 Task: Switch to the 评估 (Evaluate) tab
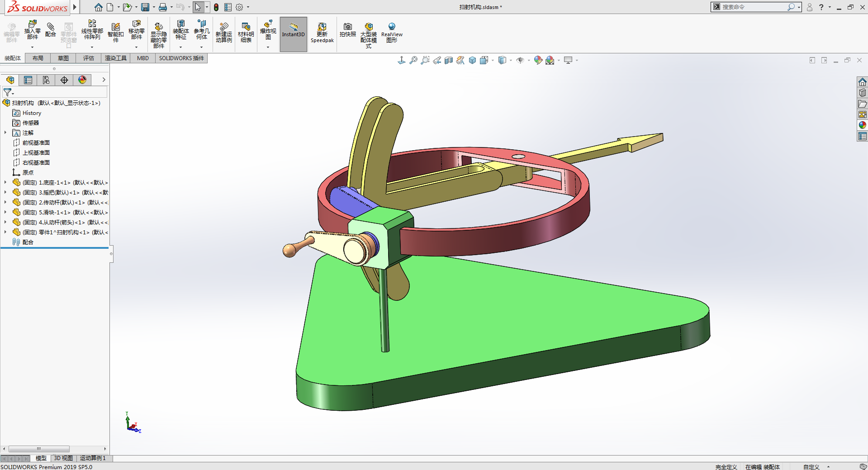(89, 58)
